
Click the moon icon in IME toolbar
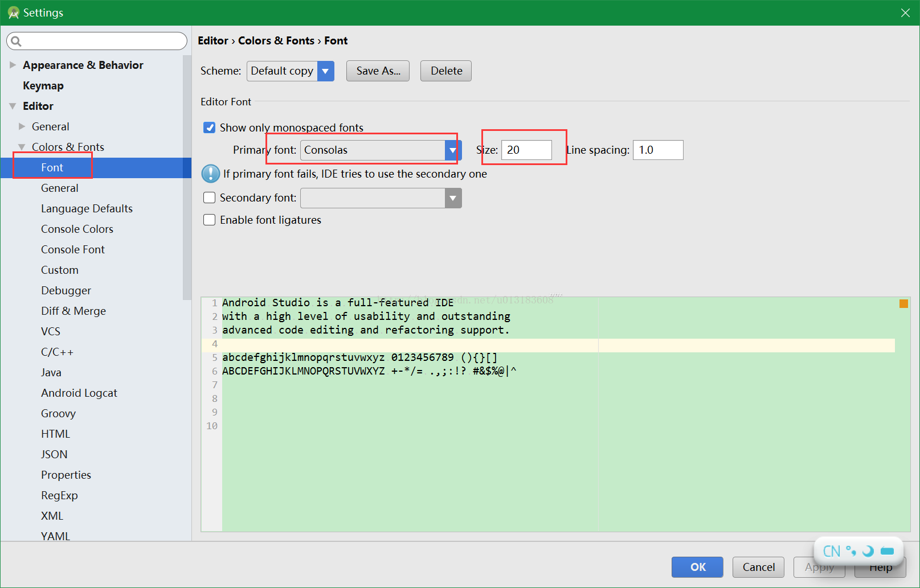pyautogui.click(x=868, y=551)
